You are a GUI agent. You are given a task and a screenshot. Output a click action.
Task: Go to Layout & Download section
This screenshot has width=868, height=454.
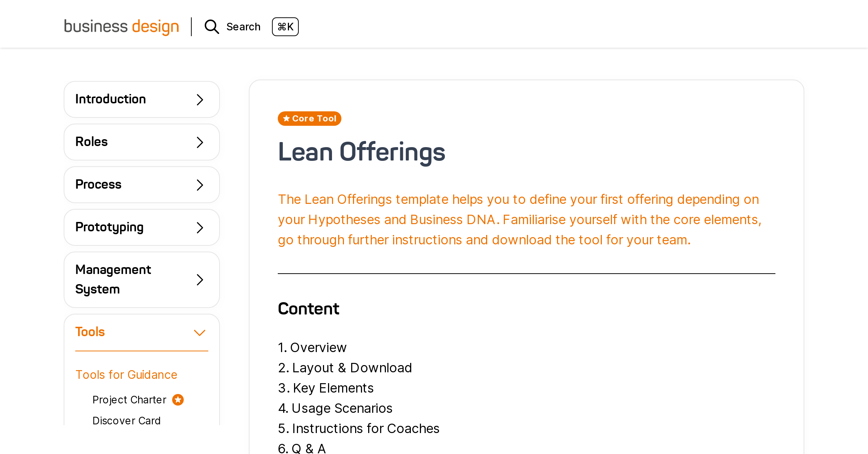(345, 368)
